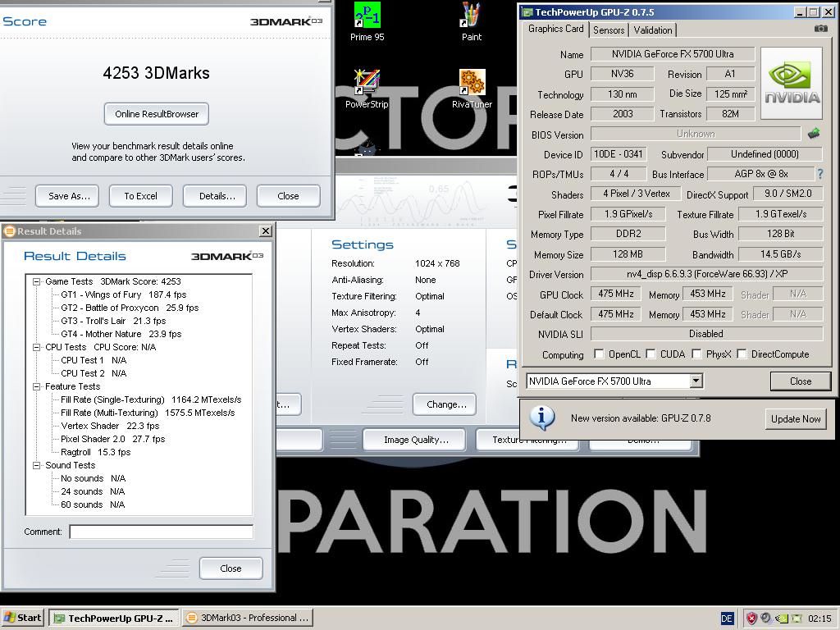Select GT2 - Battle of Proxycon result
This screenshot has width=840, height=630.
point(130,308)
